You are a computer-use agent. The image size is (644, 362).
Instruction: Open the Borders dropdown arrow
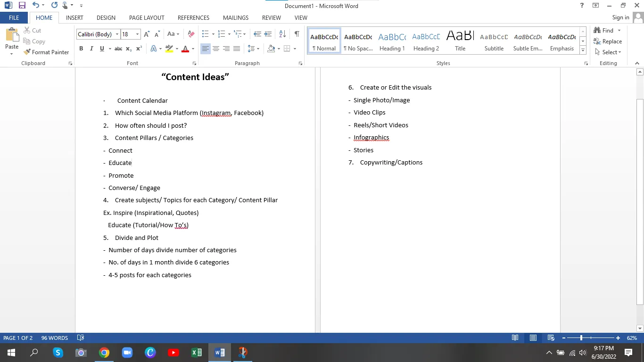(295, 49)
